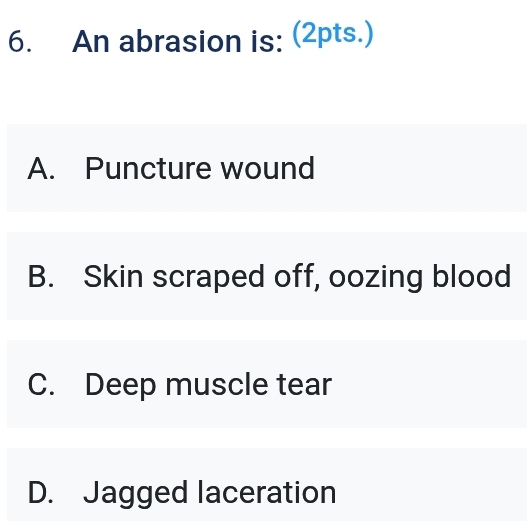Click the question text 'An abrasion is:'
527x521 pixels.
click(x=177, y=41)
